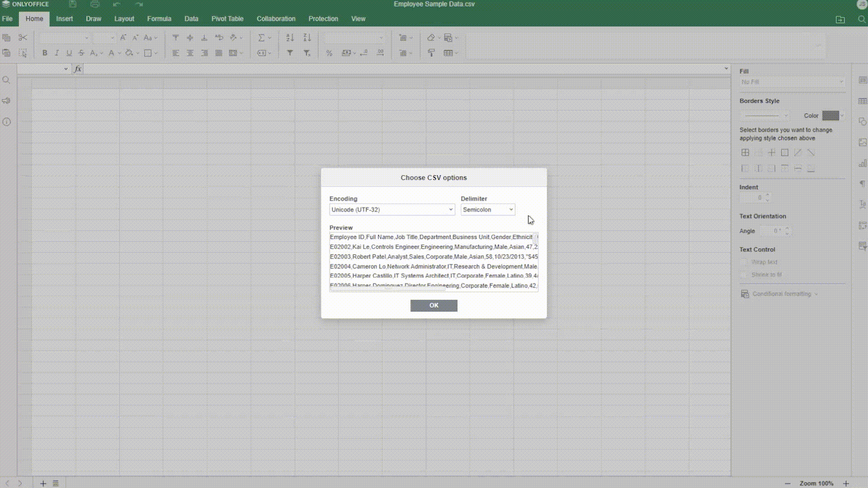Expand the Conditional formatting dropdown
Viewport: 868px width, 488px height.
point(779,294)
